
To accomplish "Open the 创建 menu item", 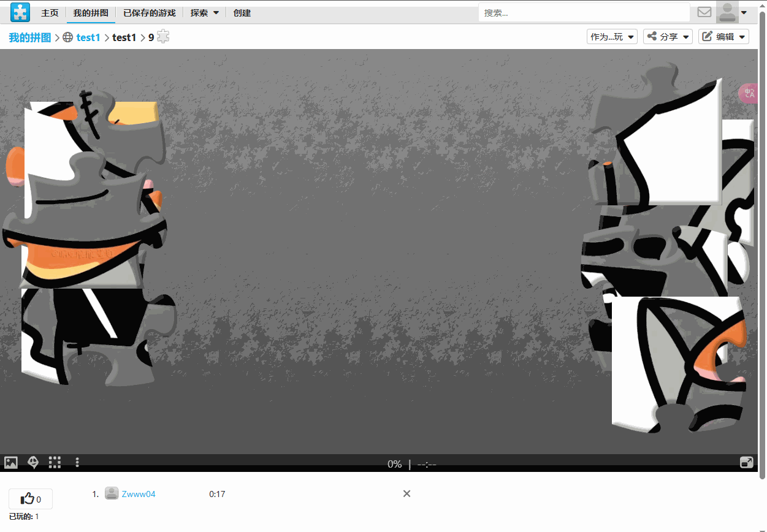I will pyautogui.click(x=242, y=13).
